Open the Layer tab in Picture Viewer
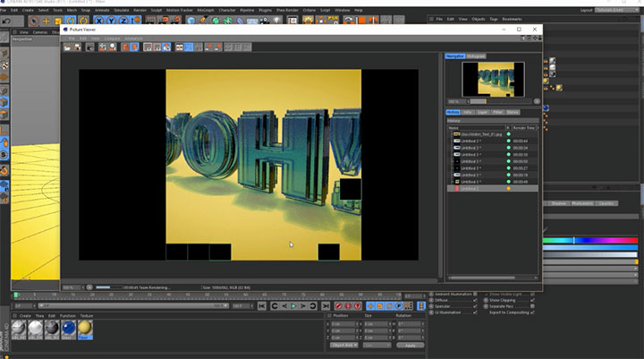The image size is (644, 359). [482, 112]
